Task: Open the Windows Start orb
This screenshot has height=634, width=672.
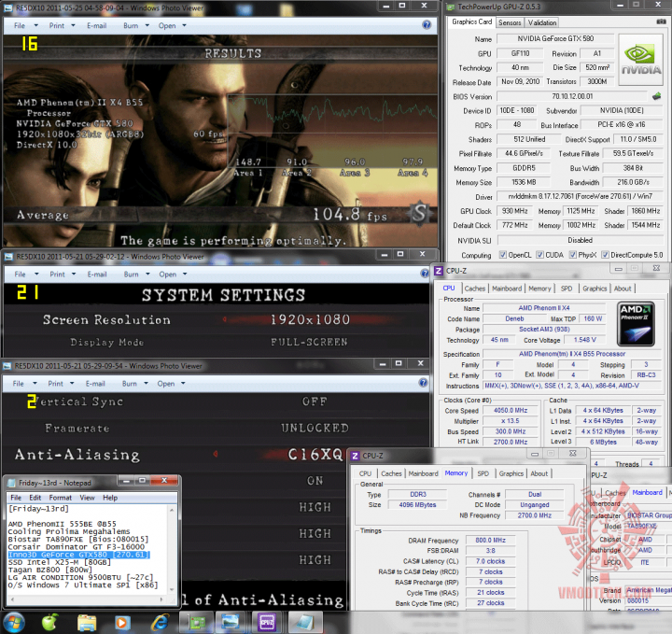Action: [14, 622]
